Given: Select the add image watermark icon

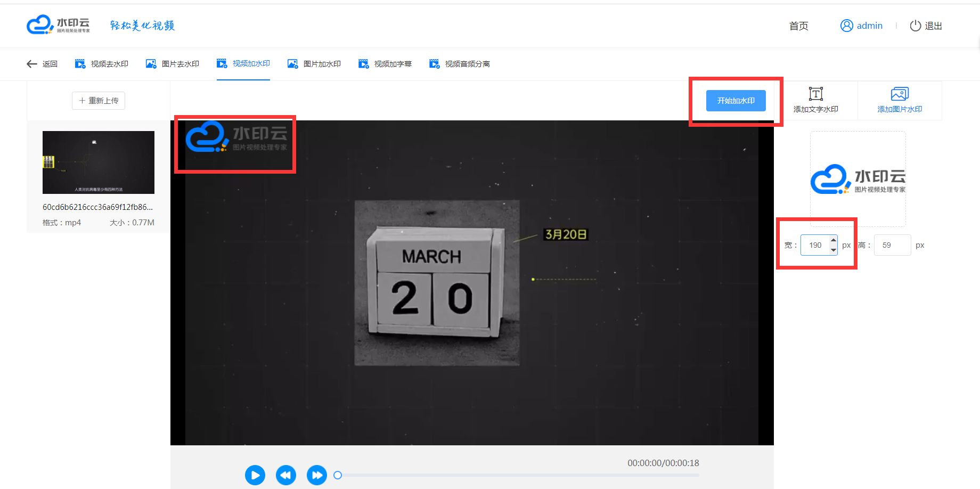Looking at the screenshot, I should 900,94.
